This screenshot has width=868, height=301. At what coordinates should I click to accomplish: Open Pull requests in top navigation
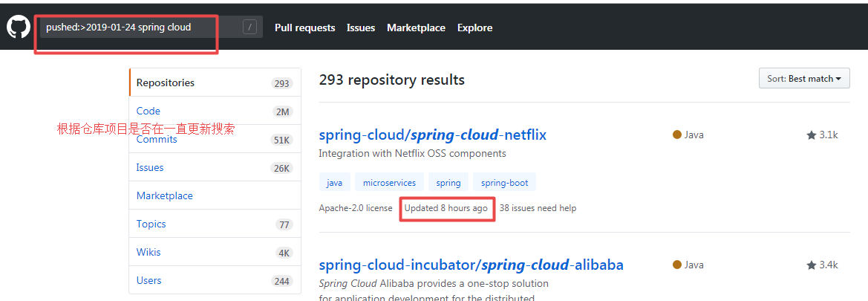pyautogui.click(x=304, y=27)
